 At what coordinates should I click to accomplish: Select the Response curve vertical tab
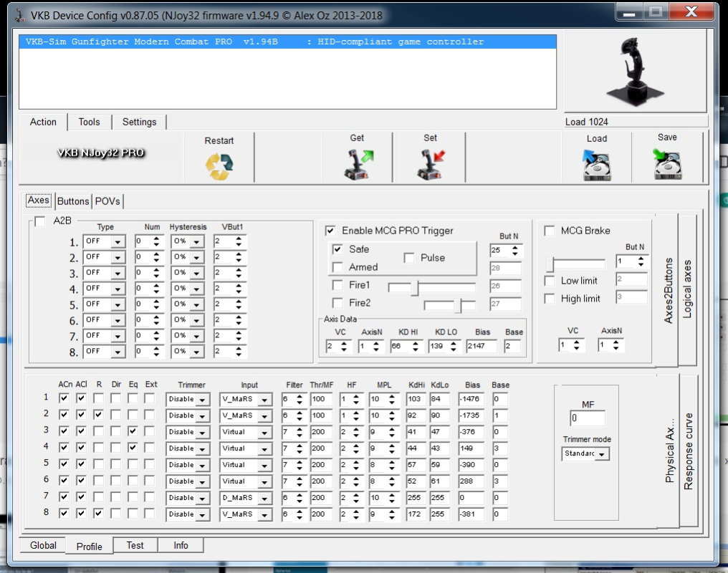[689, 451]
